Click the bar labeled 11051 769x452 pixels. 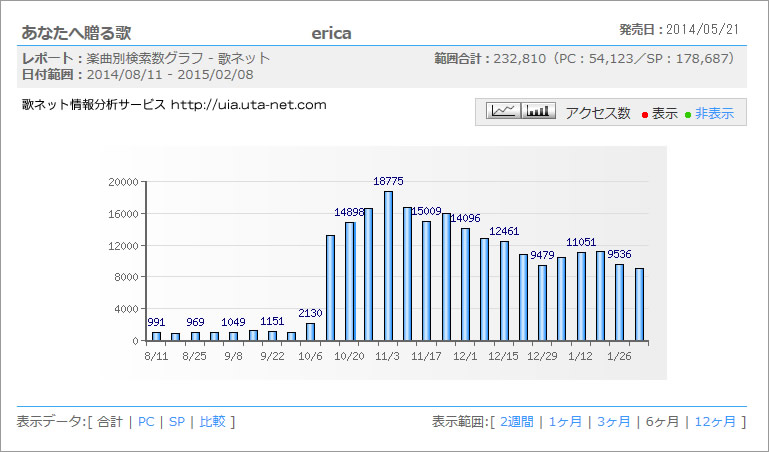tap(581, 296)
